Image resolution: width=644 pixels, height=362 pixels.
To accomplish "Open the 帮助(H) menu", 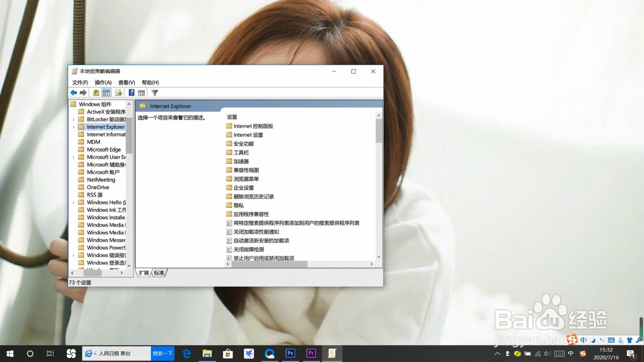I will (x=150, y=82).
